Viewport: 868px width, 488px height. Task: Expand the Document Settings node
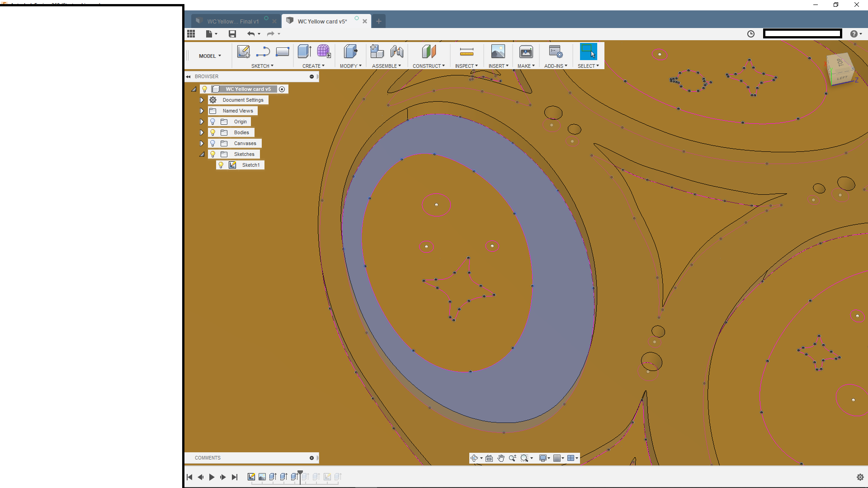[x=202, y=100]
